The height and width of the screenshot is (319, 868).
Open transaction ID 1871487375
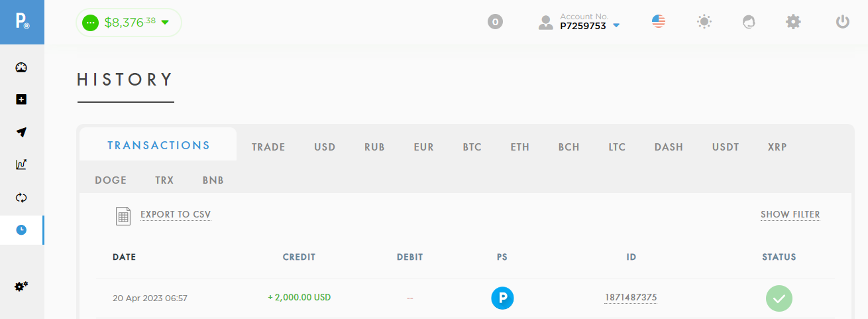631,298
